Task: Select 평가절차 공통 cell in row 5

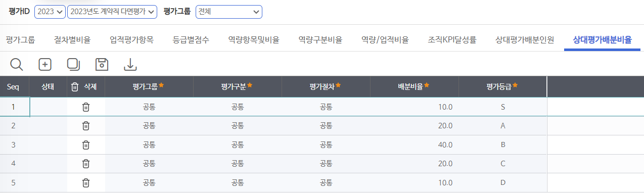Action: tap(326, 183)
